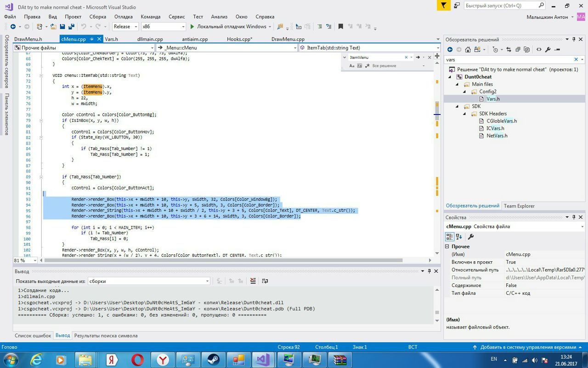Open the Release configuration dropdown
This screenshot has height=368, width=588.
click(125, 27)
